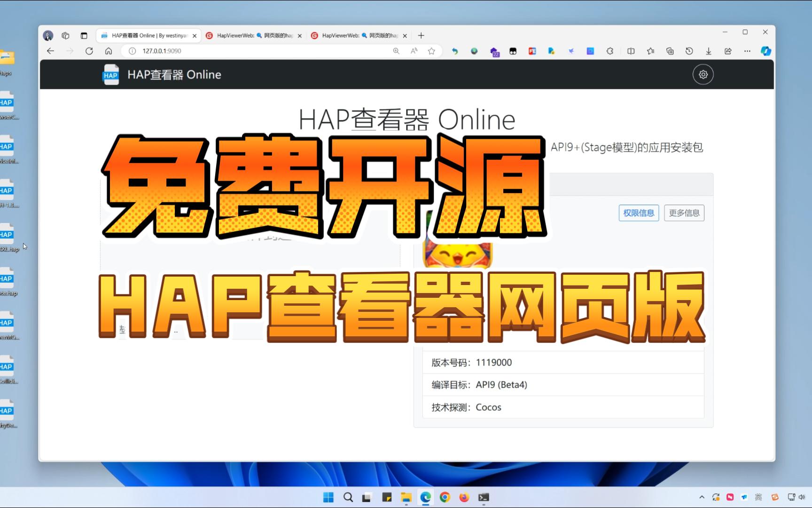Image resolution: width=812 pixels, height=508 pixels.
Task: Open the browser profile avatar
Action: (x=48, y=35)
